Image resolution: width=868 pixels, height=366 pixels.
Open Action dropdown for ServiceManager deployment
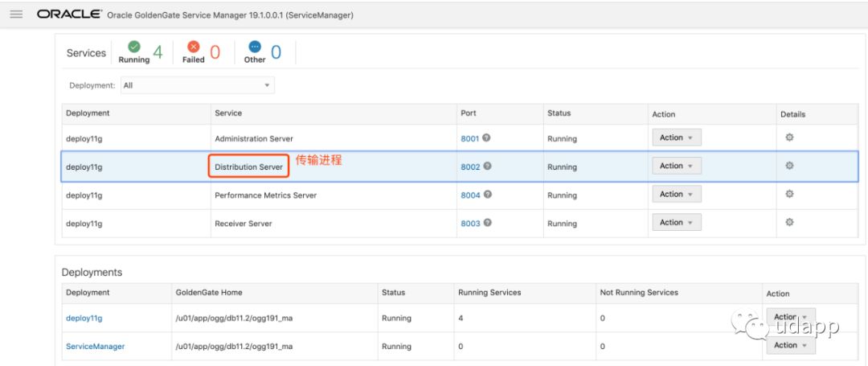click(790, 345)
